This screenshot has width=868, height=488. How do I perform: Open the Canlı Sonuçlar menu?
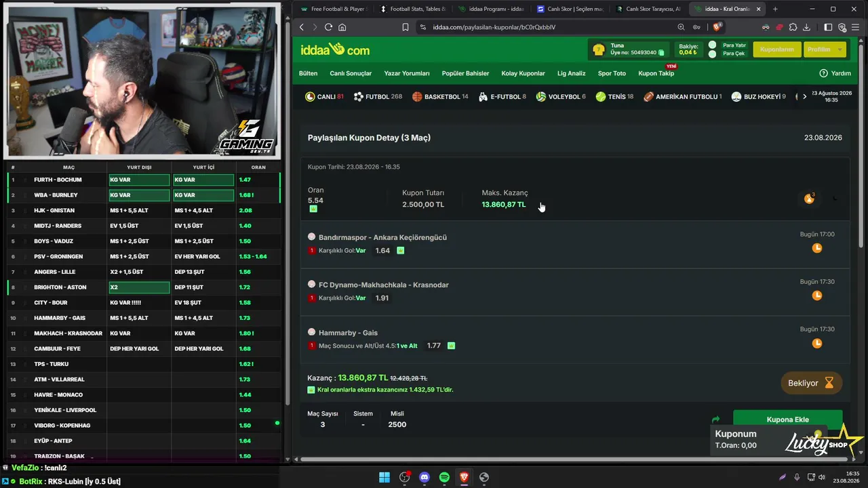click(x=351, y=73)
